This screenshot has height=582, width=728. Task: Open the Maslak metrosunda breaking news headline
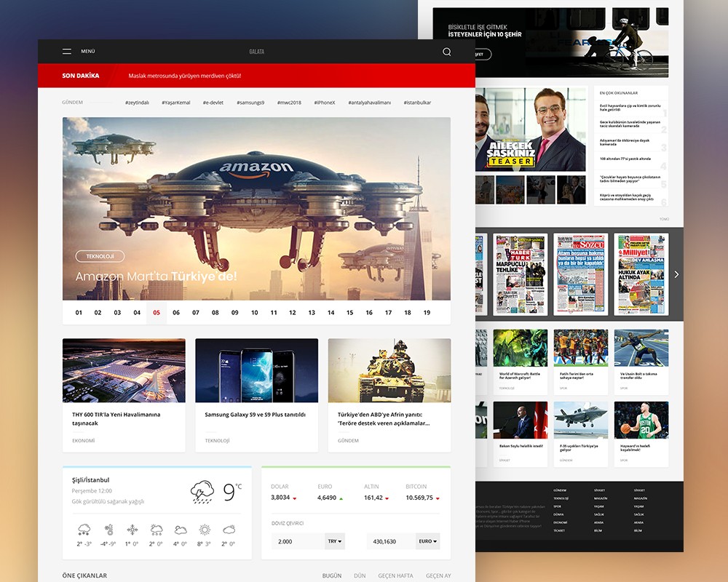(184, 76)
